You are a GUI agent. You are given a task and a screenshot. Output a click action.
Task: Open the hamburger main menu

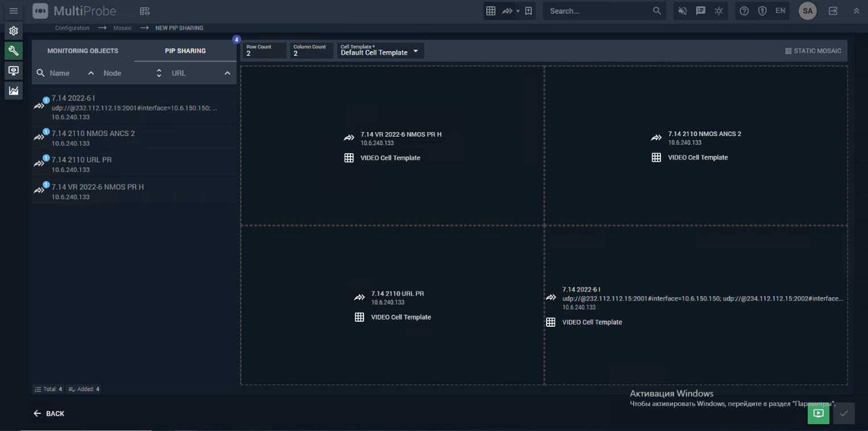click(x=14, y=11)
